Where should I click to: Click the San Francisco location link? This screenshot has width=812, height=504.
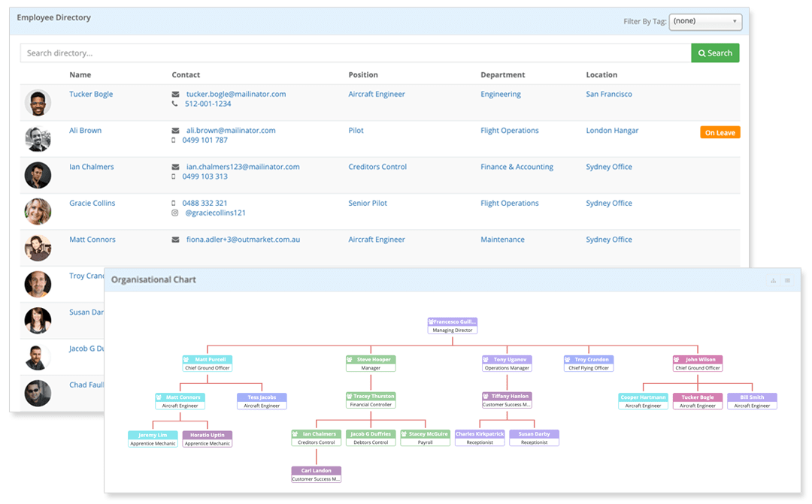pyautogui.click(x=608, y=95)
